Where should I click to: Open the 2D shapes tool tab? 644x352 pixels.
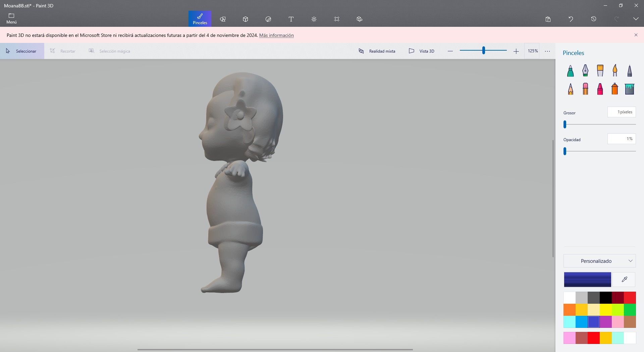click(223, 19)
